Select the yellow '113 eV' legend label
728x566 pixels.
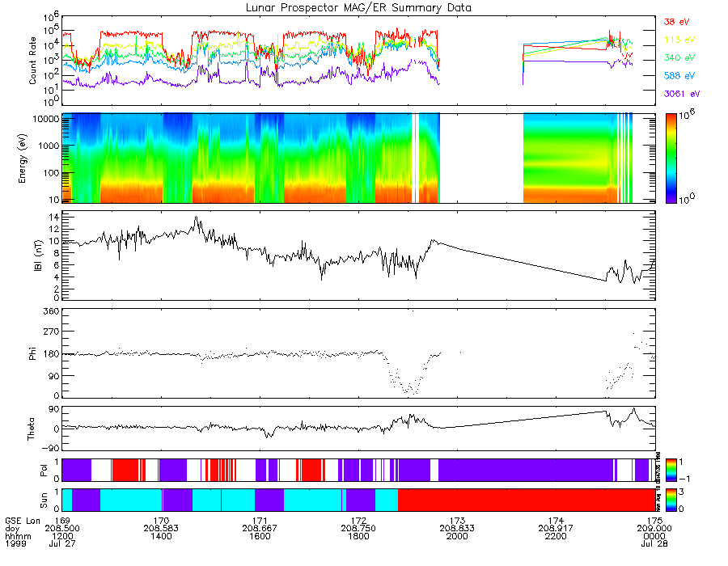click(679, 40)
